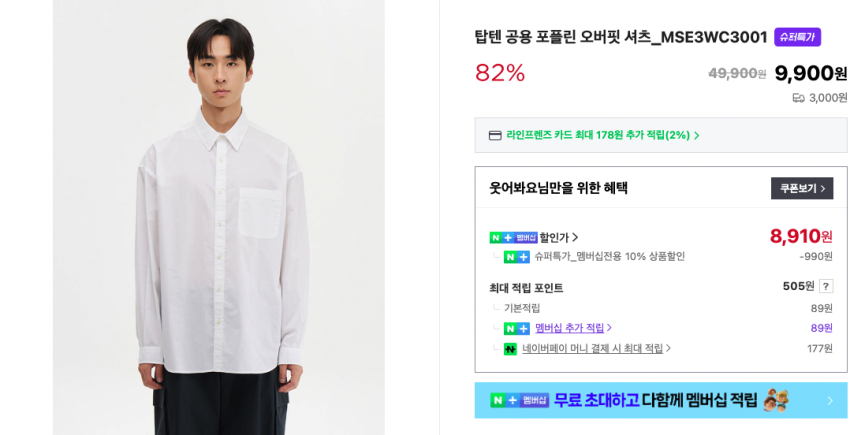Viewport: 850px width, 435px height.
Task: Expand the 할인가 details chevron
Action: [575, 238]
